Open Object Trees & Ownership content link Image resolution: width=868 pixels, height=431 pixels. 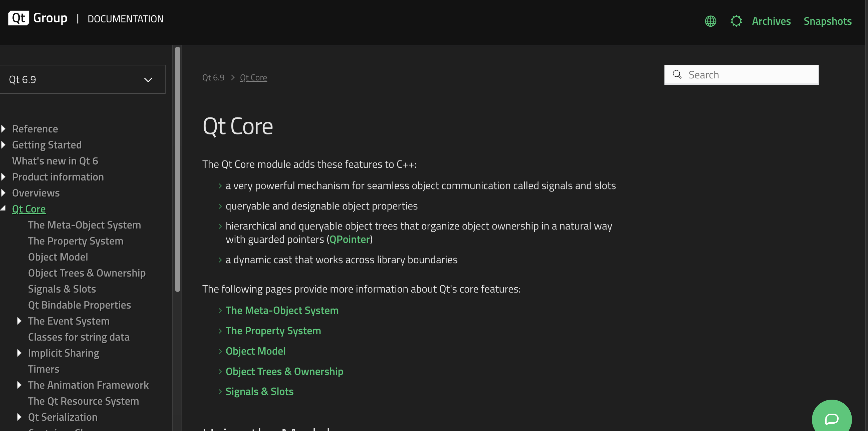click(284, 371)
